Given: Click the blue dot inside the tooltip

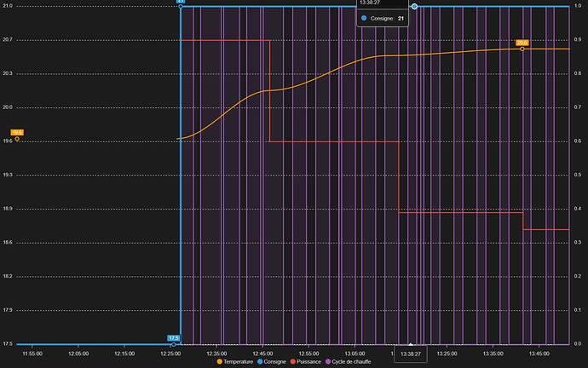Looking at the screenshot, I should click(x=365, y=18).
